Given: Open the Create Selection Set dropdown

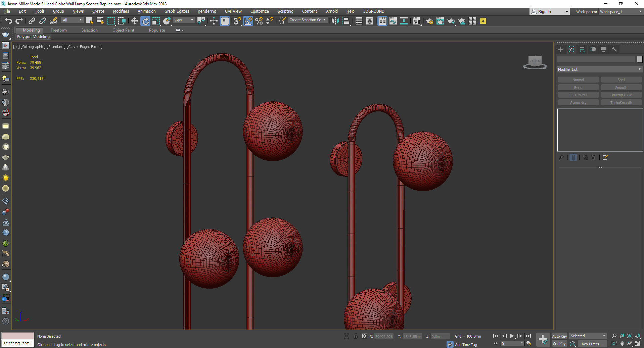Looking at the screenshot, I should click(x=308, y=20).
